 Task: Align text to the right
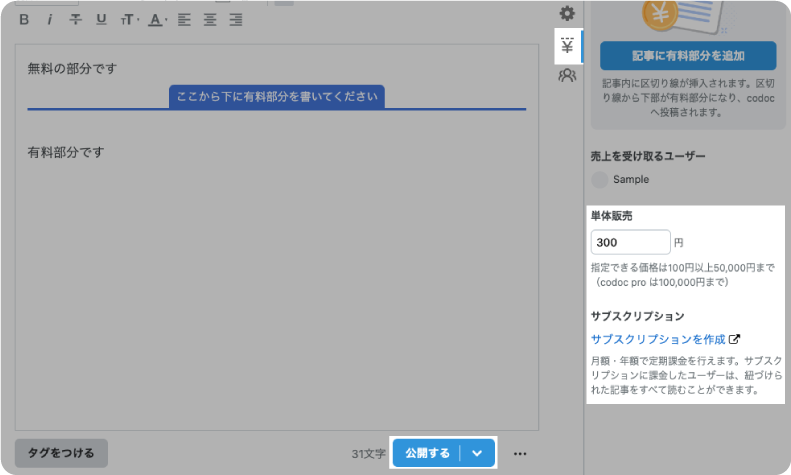tap(236, 19)
